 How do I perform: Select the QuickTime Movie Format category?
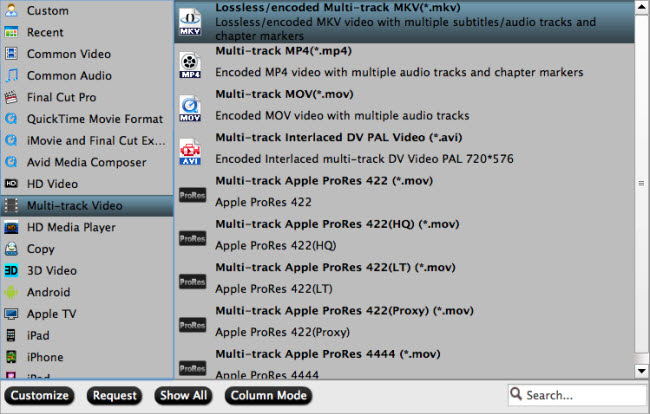(87, 119)
